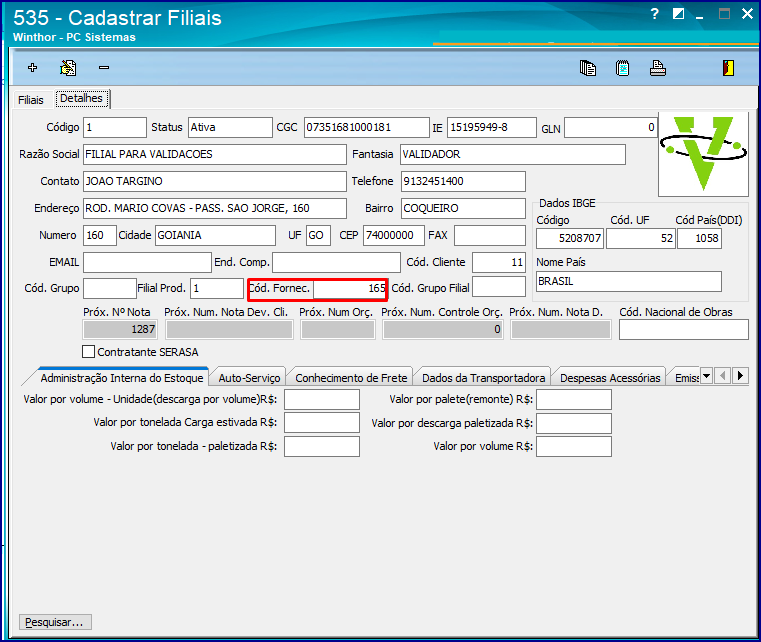761x642 pixels.
Task: Toggle the Contratante SERASA checkbox
Action: (x=88, y=352)
